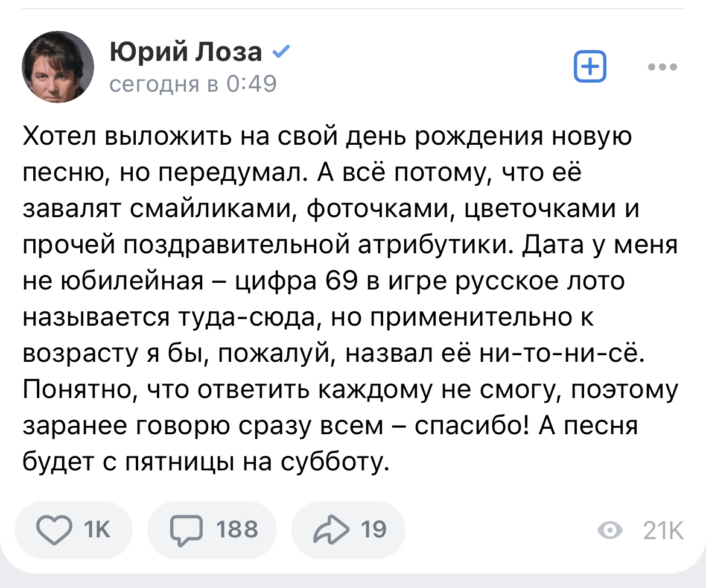The width and height of the screenshot is (706, 588).
Task: Click the blue verified checkmark badge
Action: click(280, 53)
